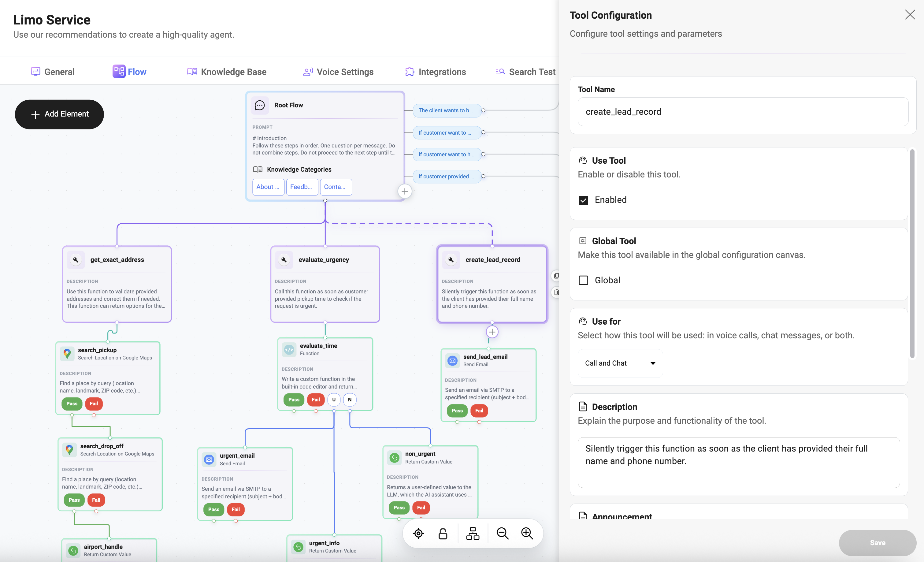924x562 pixels.
Task: Click the delete trash icon beside create_lead_record
Action: click(556, 292)
